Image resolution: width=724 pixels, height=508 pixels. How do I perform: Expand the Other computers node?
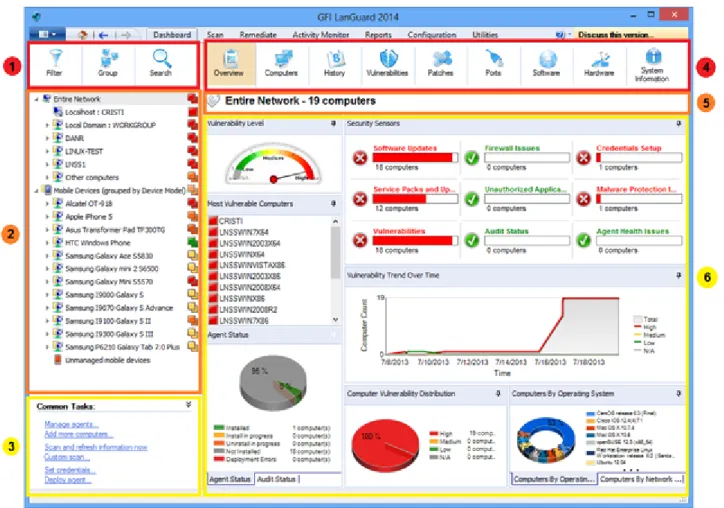47,177
